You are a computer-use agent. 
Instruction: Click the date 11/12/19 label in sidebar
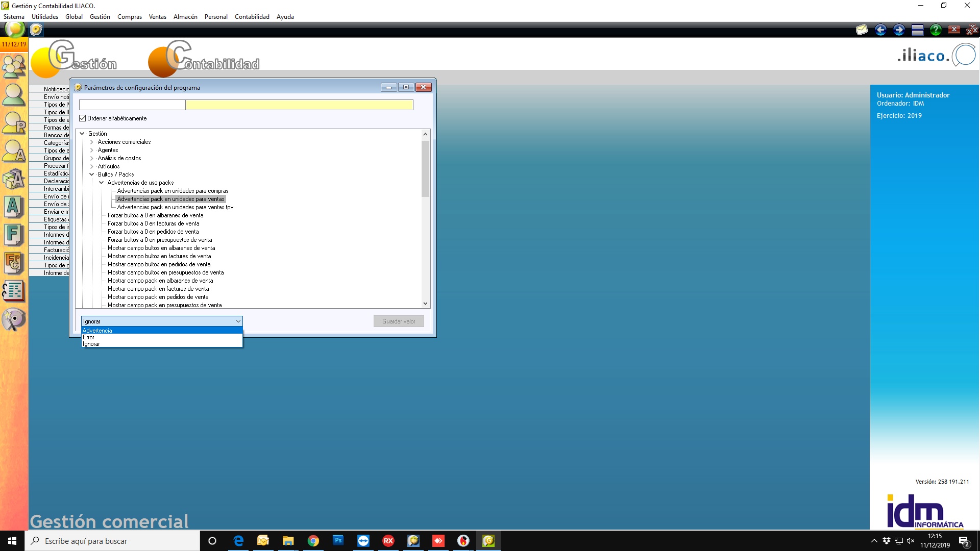coord(14,44)
